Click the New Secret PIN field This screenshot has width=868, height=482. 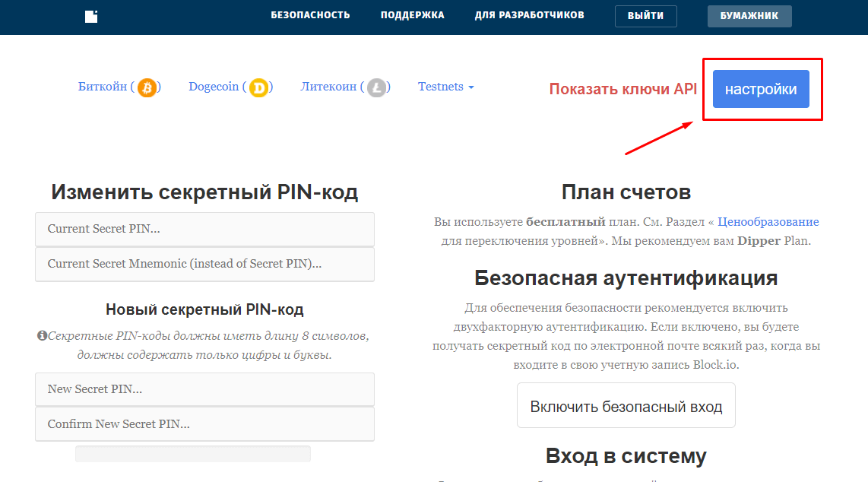pos(204,388)
